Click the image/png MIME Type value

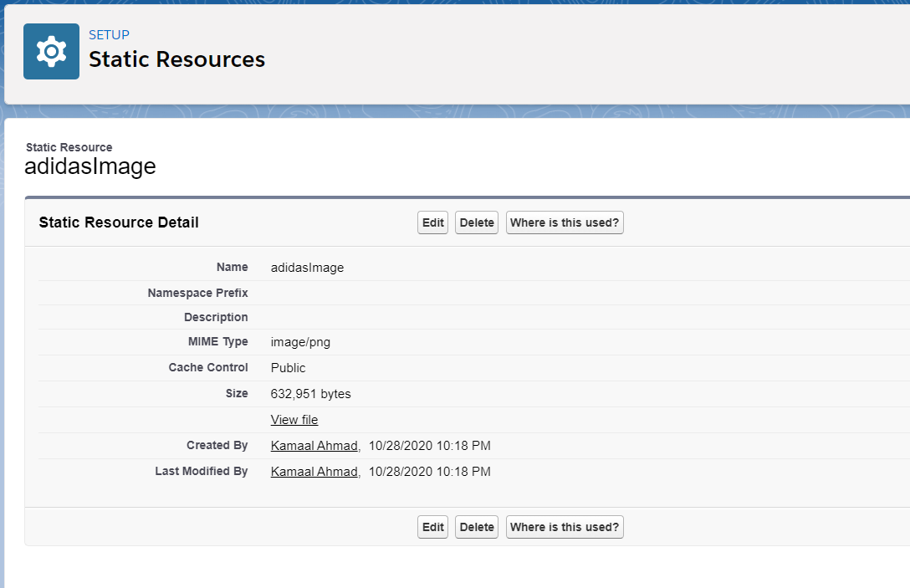300,342
